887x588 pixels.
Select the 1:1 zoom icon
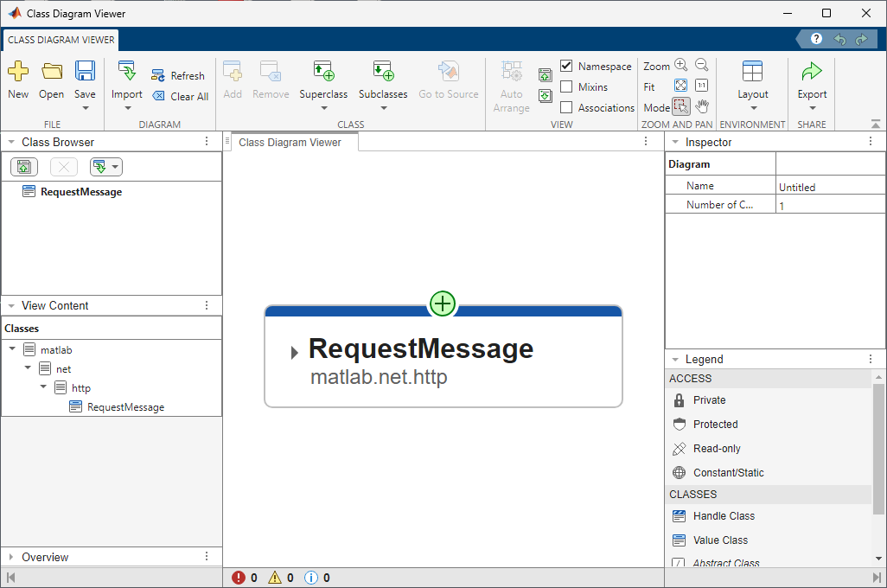pos(702,86)
